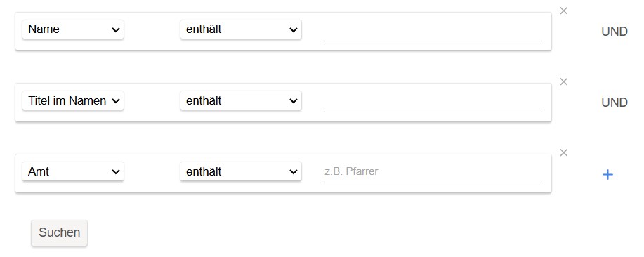Add a new criterion with plus icon

tap(607, 175)
